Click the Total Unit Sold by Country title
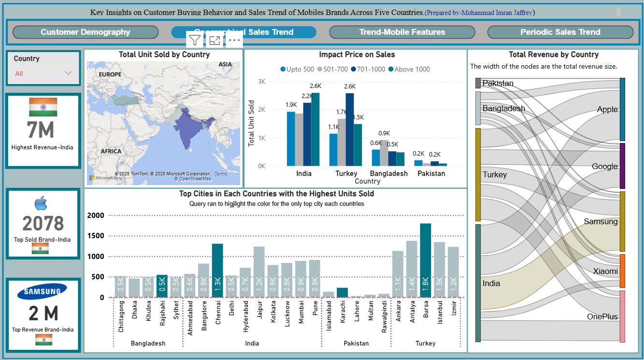This screenshot has height=360, width=644. [164, 55]
